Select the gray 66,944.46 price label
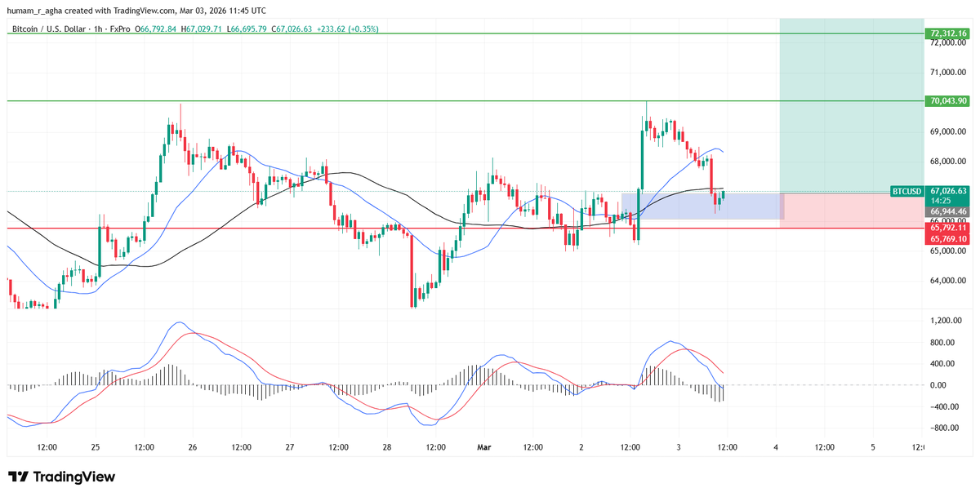 point(948,211)
